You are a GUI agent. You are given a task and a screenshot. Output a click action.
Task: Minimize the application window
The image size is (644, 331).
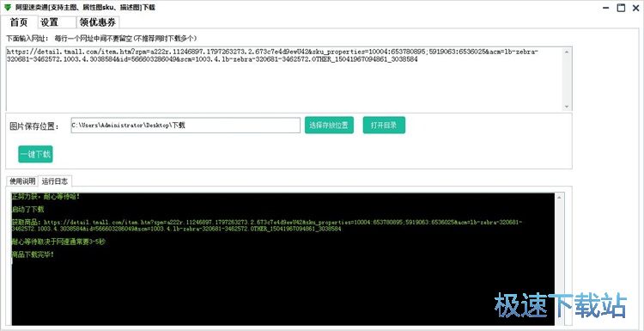[606, 8]
